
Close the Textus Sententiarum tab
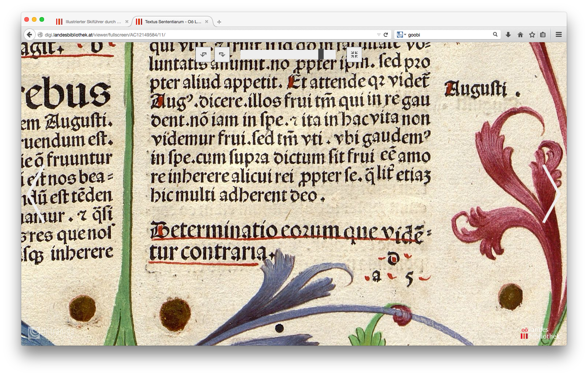[207, 22]
